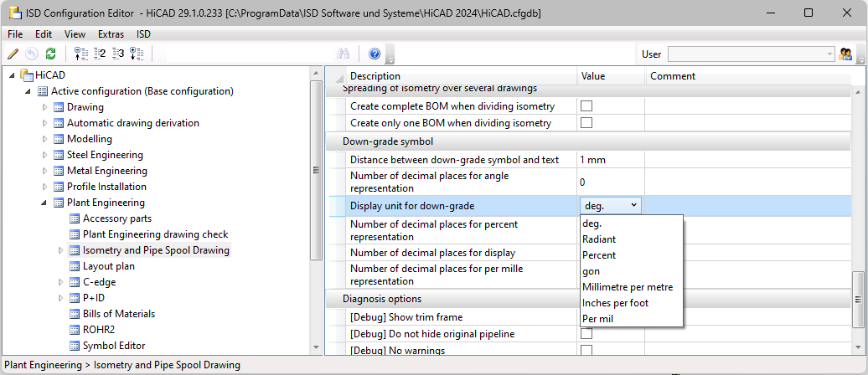Open the User dropdown list

coord(752,54)
